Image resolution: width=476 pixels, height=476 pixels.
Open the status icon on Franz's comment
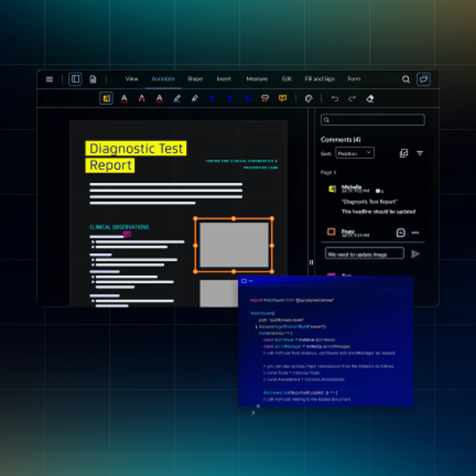click(x=401, y=233)
